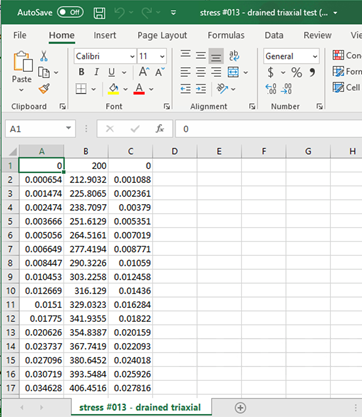Viewport: 362px width, 417px height.
Task: Apply red Font Color
Action: [139, 89]
